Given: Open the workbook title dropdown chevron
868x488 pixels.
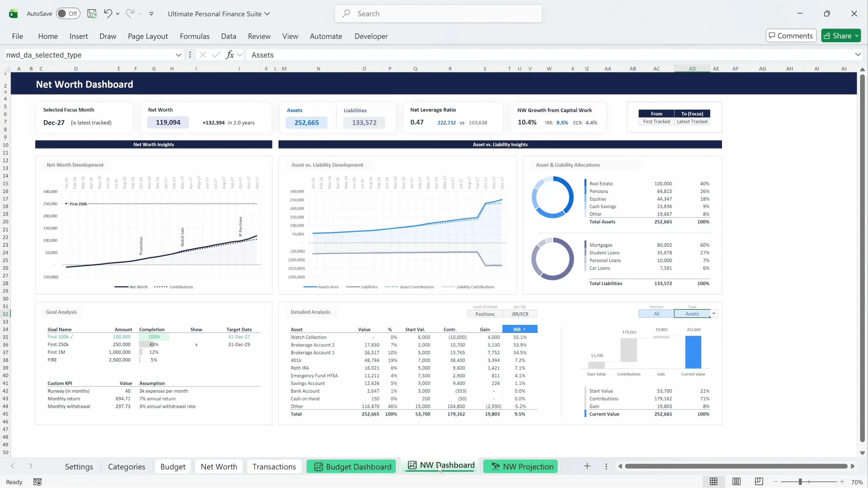Looking at the screenshot, I should coord(267,14).
